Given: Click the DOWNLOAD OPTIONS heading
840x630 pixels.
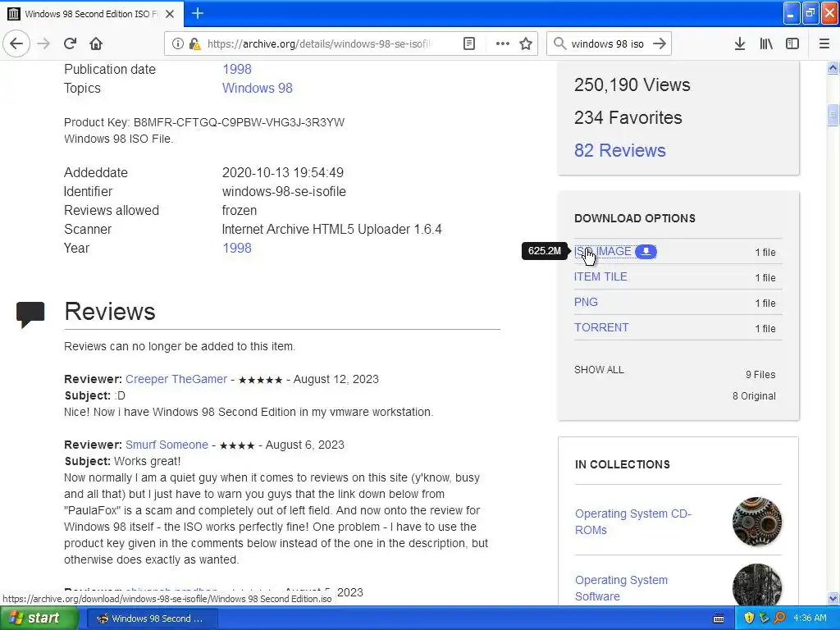Looking at the screenshot, I should pyautogui.click(x=635, y=218).
